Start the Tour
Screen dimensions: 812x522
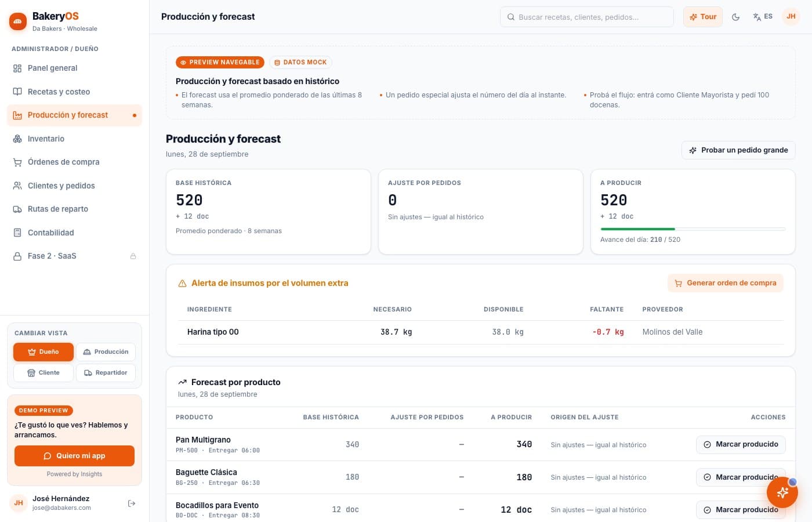702,17
